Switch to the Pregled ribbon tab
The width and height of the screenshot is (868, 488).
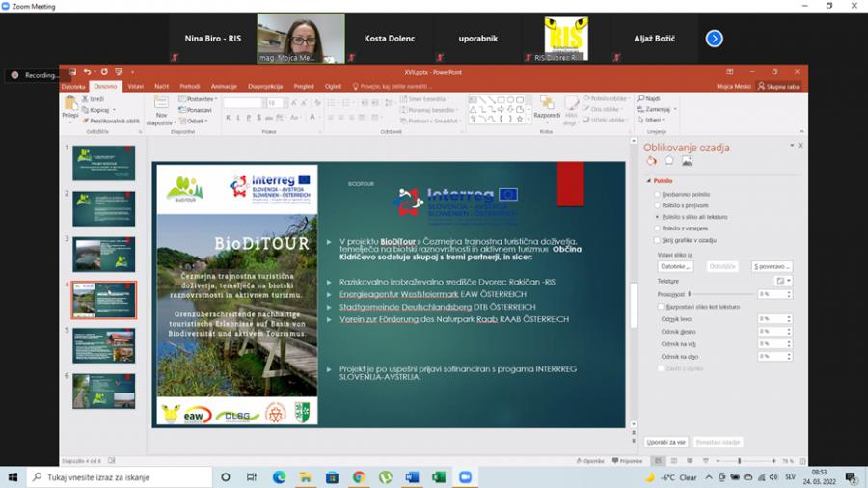tap(304, 86)
